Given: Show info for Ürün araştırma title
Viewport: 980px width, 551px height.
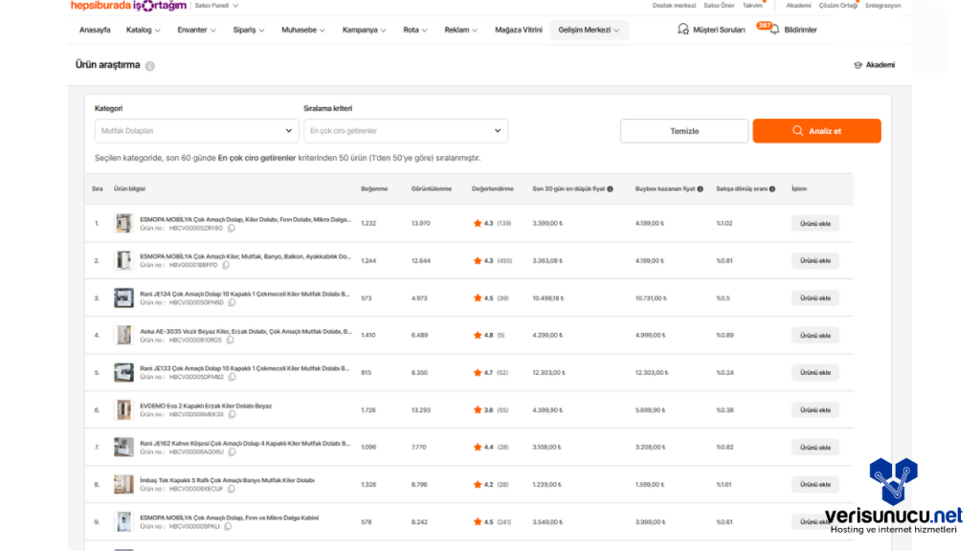Looking at the screenshot, I should (x=150, y=66).
